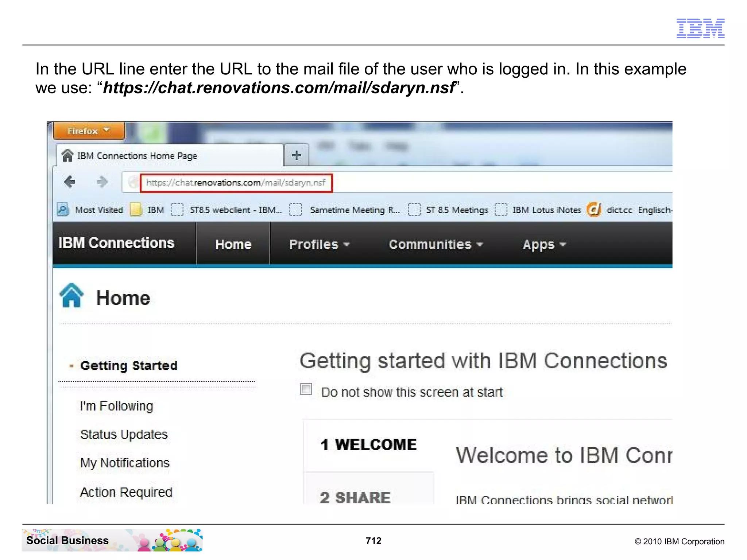747x560 pixels.
Task: Click the Sametime Meeting bookmark icon
Action: [x=296, y=210]
